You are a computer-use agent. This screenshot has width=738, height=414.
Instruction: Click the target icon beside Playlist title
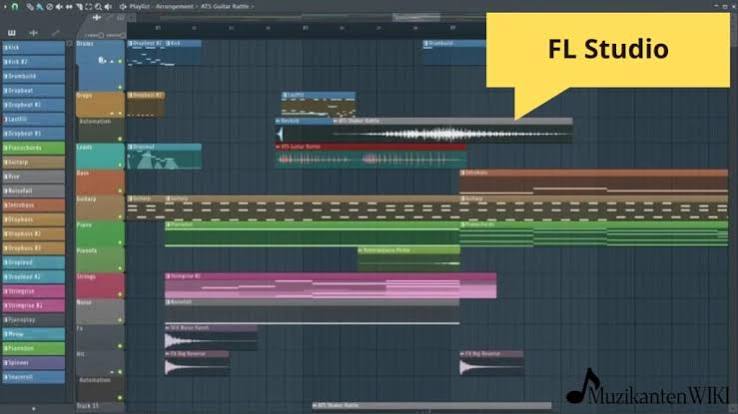[x=123, y=7]
